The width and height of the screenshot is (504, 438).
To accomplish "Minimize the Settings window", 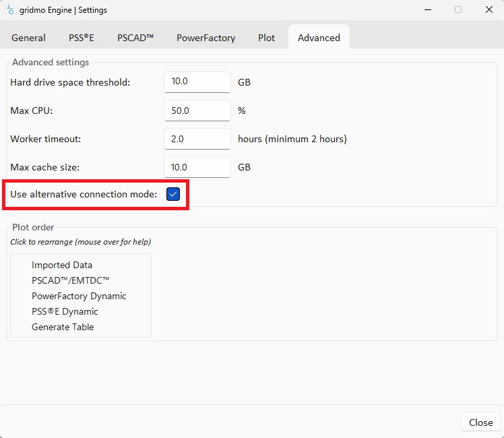I will pos(427,10).
